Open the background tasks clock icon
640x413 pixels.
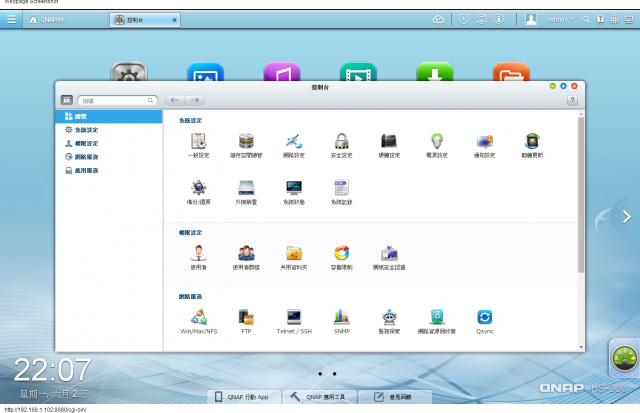pos(464,19)
